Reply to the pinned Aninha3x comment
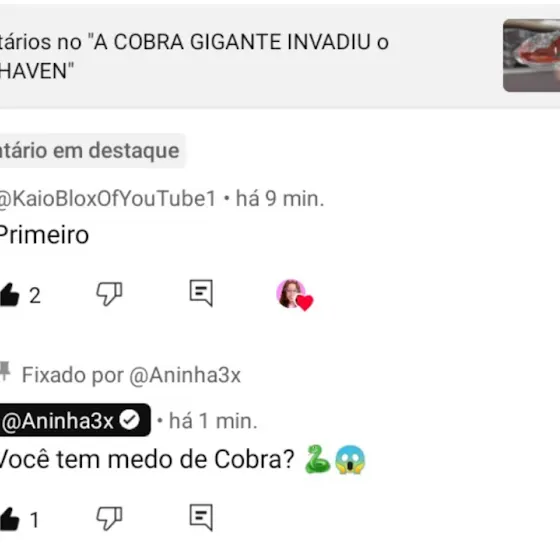 [201, 517]
